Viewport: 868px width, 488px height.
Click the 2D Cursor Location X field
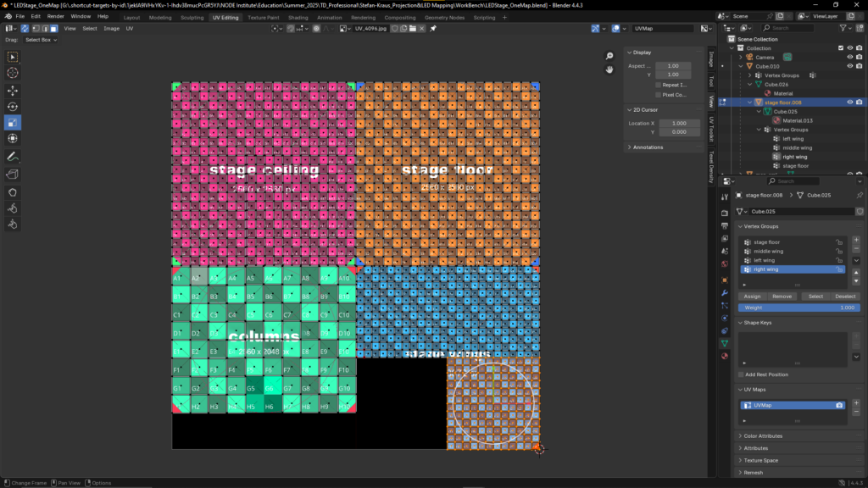[x=679, y=124]
